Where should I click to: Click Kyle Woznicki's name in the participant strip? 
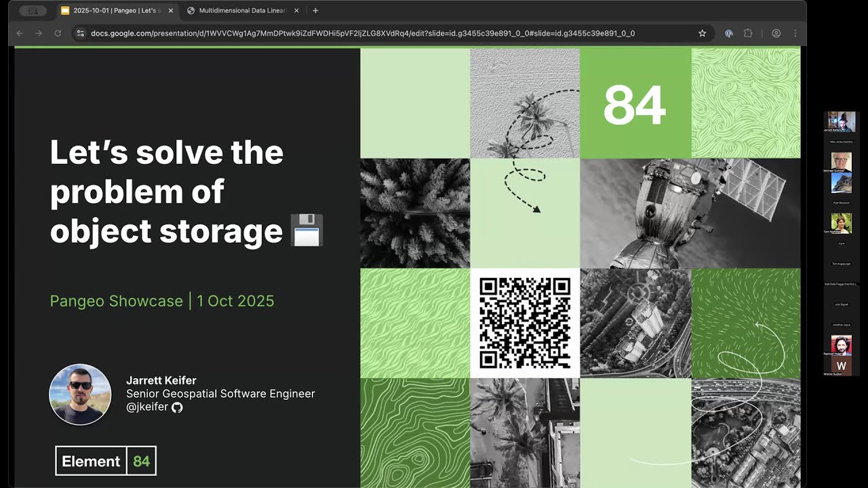pyautogui.click(x=841, y=203)
